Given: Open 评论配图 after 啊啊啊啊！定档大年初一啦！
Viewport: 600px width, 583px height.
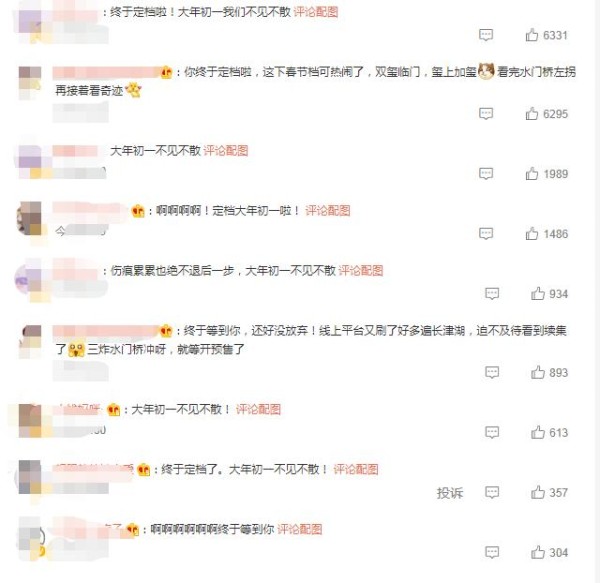Looking at the screenshot, I should (x=328, y=210).
